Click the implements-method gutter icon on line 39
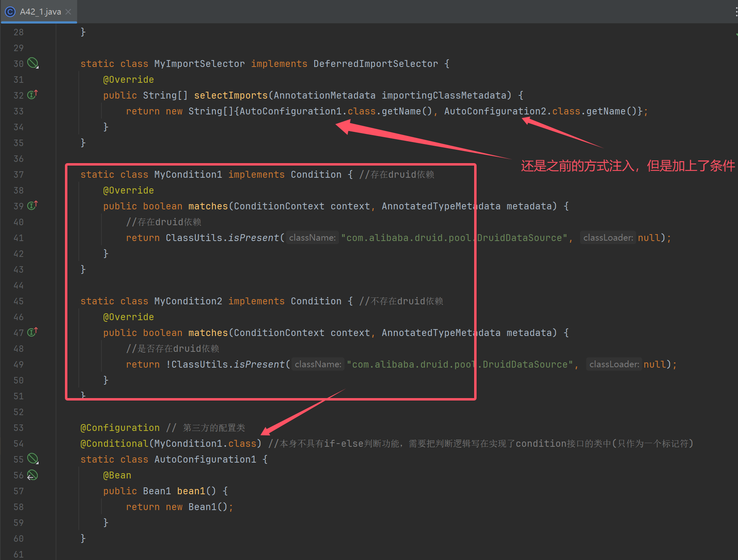This screenshot has width=738, height=560. coord(32,205)
